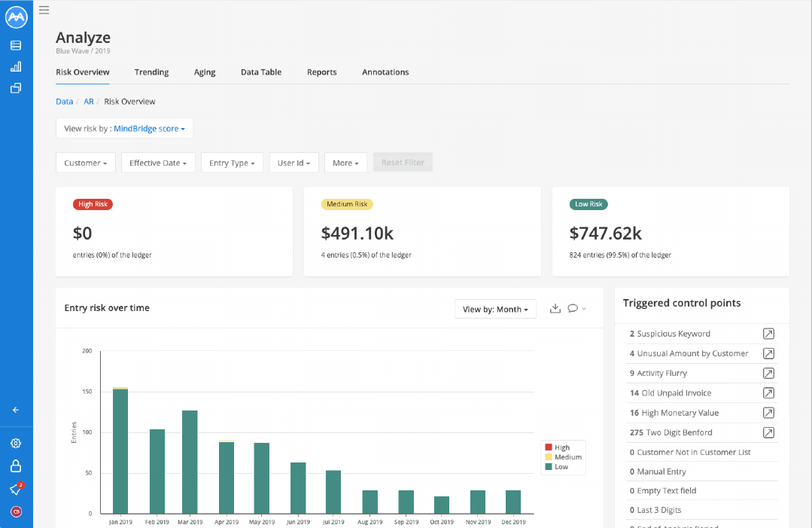Open Unusual Amount by Customer arrow icon
Viewport: 812px width, 528px height.
(768, 353)
